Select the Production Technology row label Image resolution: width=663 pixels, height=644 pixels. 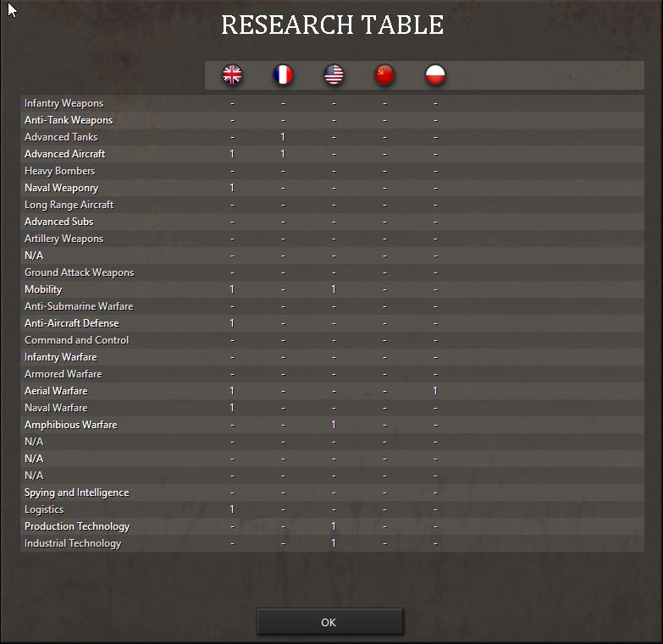coord(77,526)
